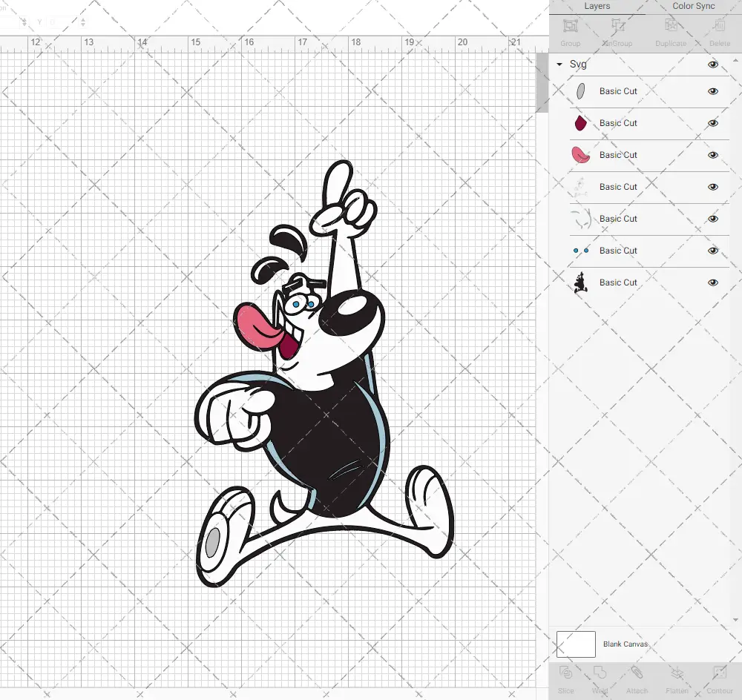Select the blue dots layer thumbnail
This screenshot has height=700, width=742.
pyautogui.click(x=581, y=251)
